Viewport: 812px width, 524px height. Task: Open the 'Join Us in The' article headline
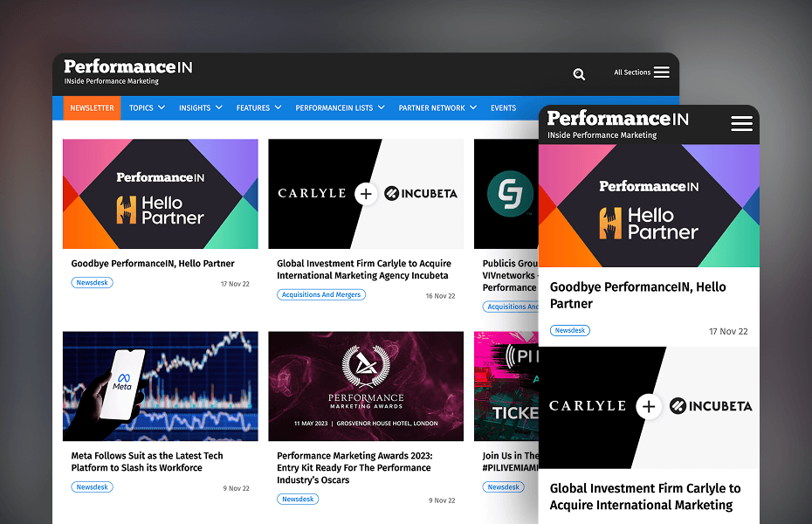click(511, 461)
